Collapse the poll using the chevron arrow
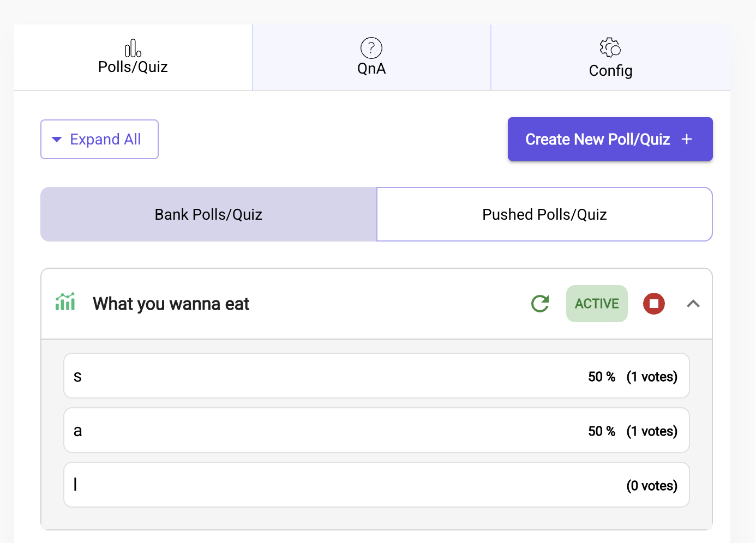Image resolution: width=756 pixels, height=543 pixels. point(693,304)
